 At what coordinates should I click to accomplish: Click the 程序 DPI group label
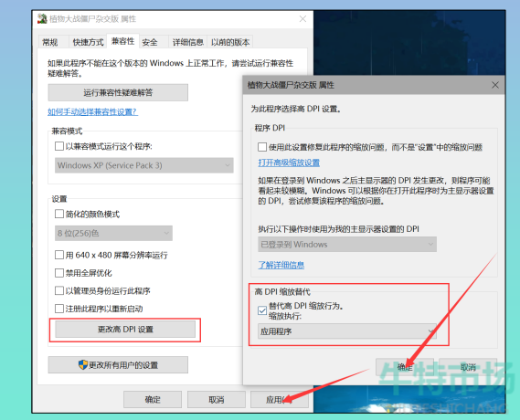pos(270,128)
